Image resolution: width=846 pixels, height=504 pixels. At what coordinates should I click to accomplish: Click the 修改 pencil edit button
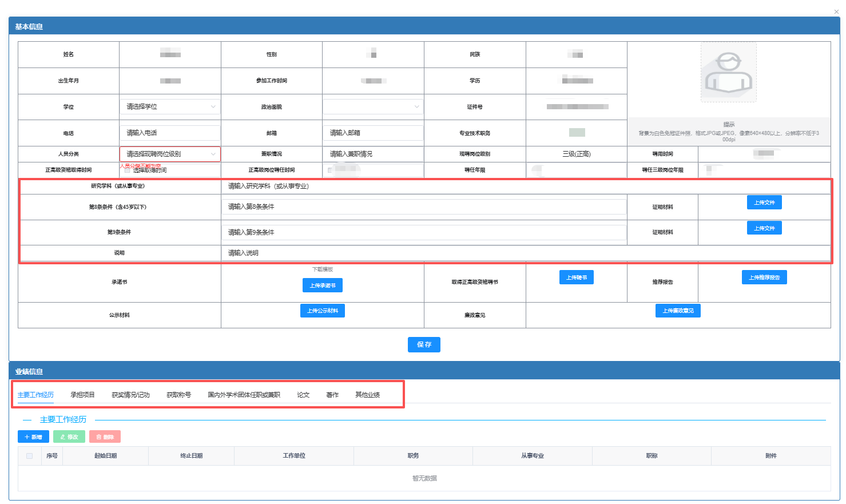coord(69,436)
